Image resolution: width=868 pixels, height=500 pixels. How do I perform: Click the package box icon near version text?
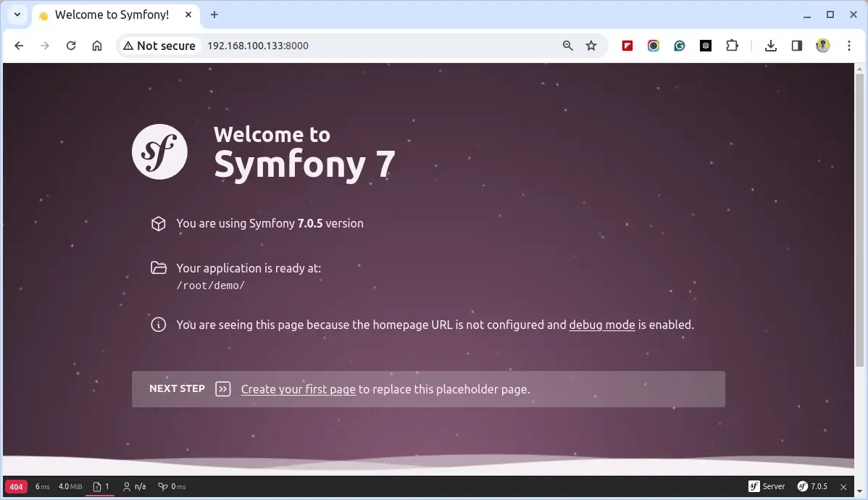159,223
